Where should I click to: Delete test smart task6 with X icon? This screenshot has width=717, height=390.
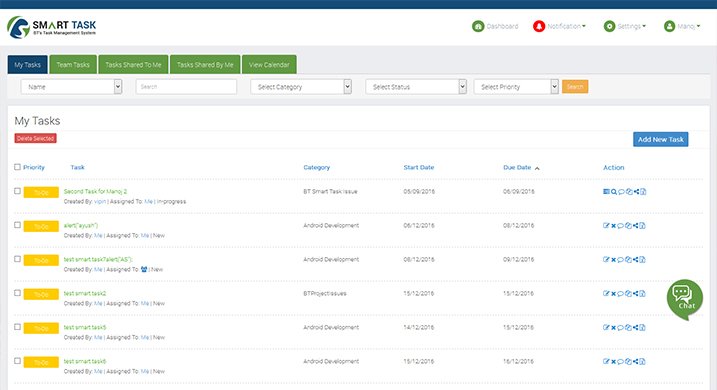614,361
